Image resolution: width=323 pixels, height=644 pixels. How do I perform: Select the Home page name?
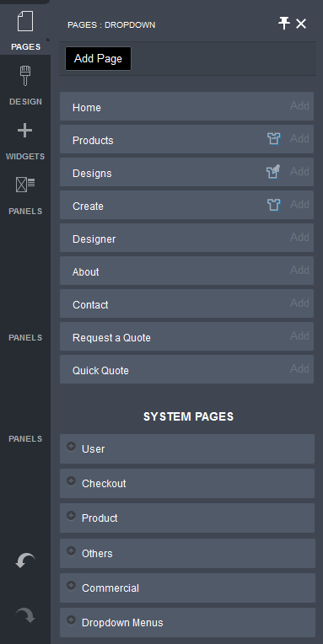(x=87, y=108)
